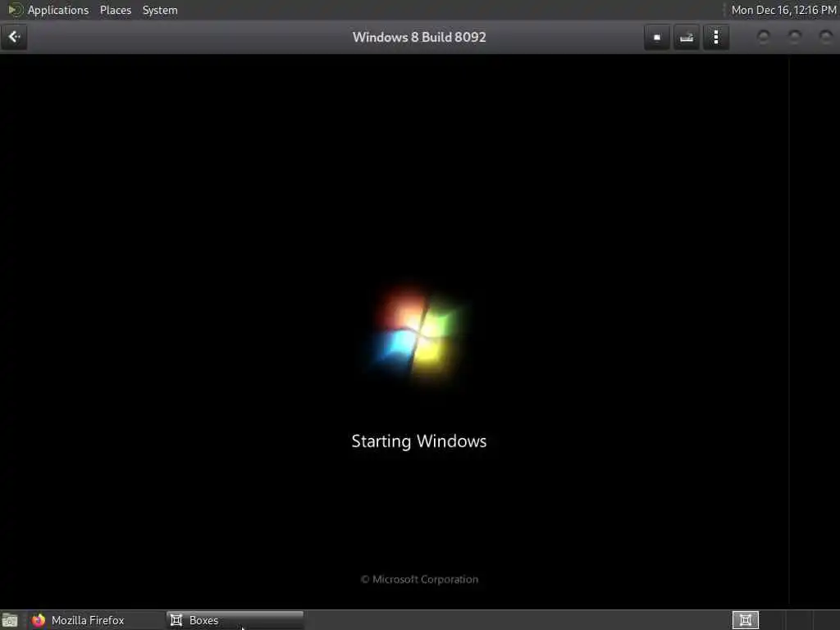Click the stop/shutdown virtual machine button

(x=657, y=38)
